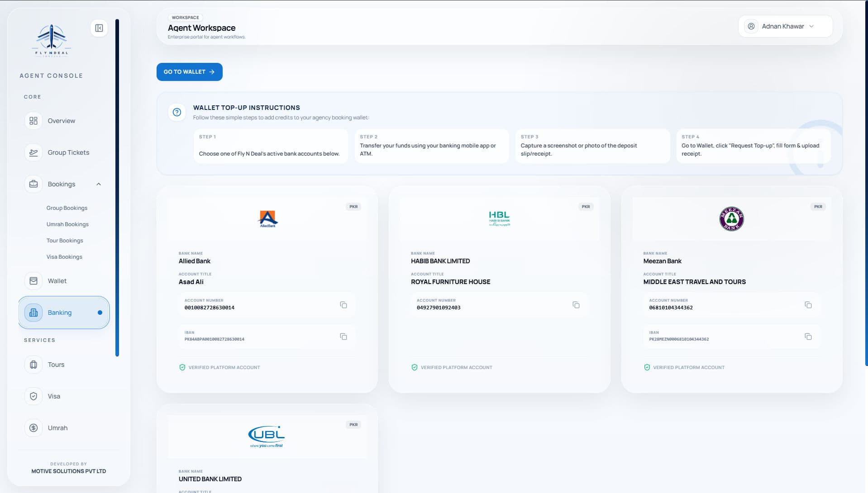Click the Bookings briefcase icon
This screenshot has width=868, height=493.
(33, 184)
